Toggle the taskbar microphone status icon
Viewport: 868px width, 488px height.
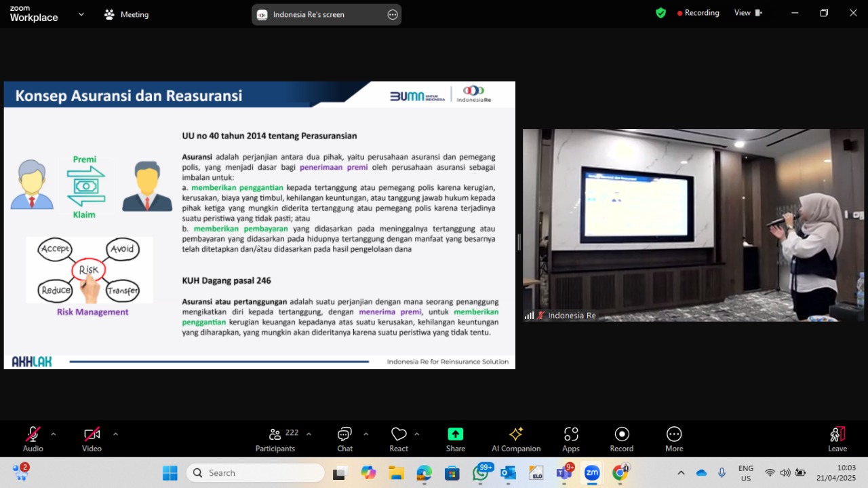722,472
